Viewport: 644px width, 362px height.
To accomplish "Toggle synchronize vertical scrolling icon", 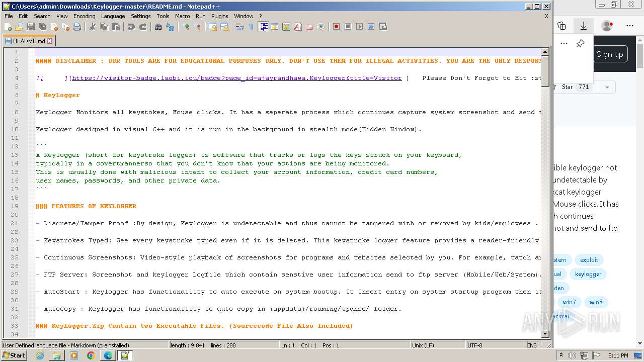I will pyautogui.click(x=213, y=27).
